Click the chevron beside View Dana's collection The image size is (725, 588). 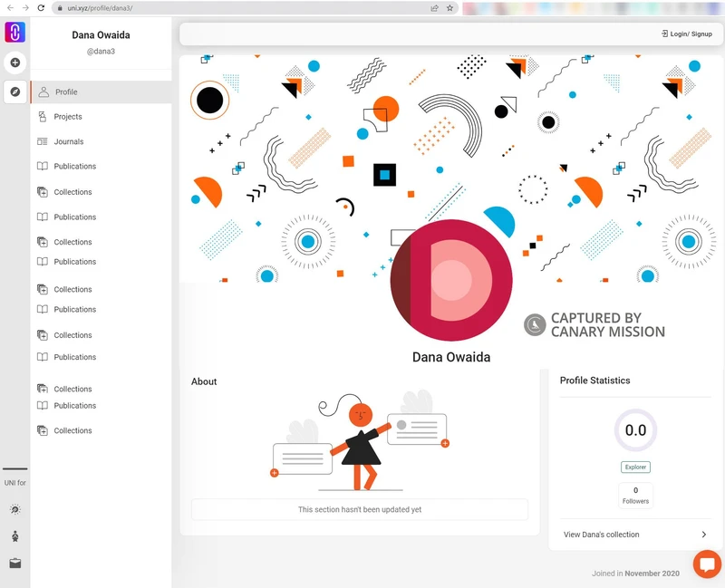pyautogui.click(x=704, y=535)
